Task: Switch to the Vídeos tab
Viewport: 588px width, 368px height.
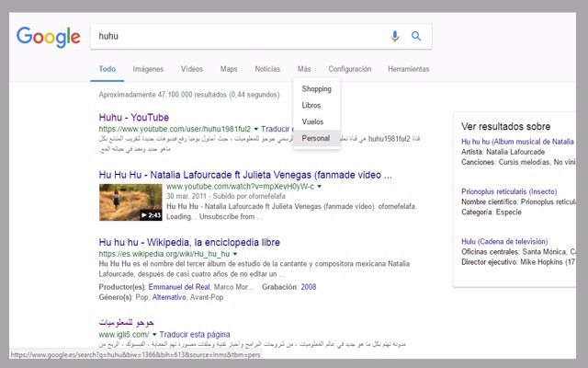Action: click(192, 69)
